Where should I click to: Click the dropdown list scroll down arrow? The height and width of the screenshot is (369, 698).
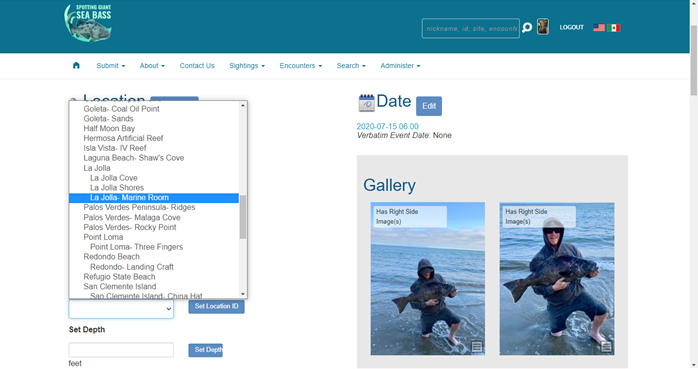243,294
